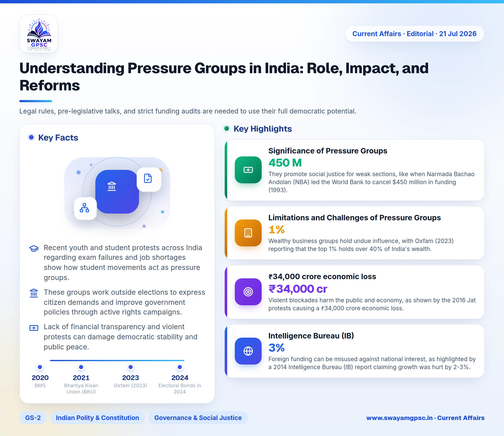Viewport: 504px width, 436px height.
Task: Click the blue dot next to Key Facts
Action: (31, 137)
